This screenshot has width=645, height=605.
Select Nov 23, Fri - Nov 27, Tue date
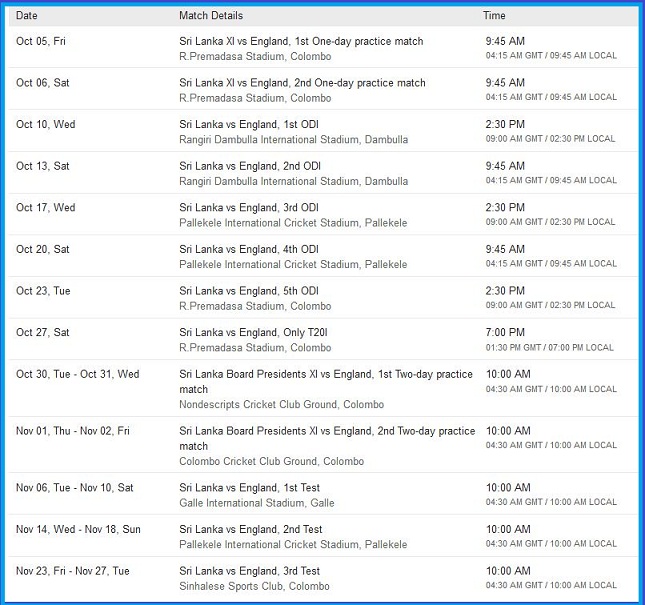[73, 571]
